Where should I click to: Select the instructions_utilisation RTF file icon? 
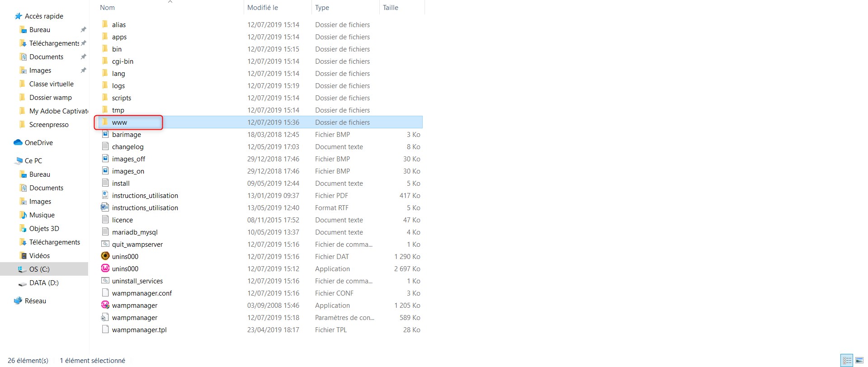point(105,207)
